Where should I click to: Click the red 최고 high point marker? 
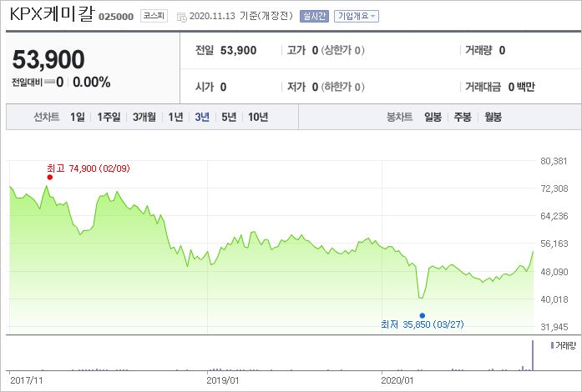50,178
